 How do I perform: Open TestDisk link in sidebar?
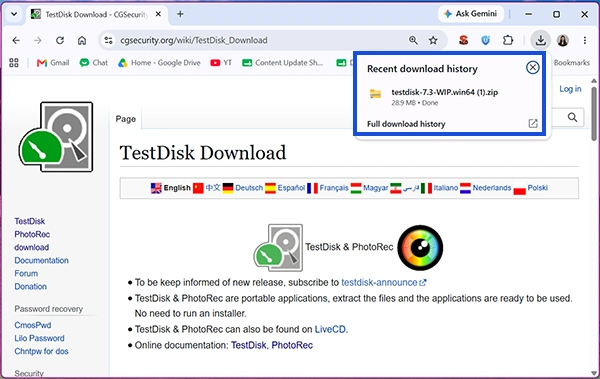[29, 221]
